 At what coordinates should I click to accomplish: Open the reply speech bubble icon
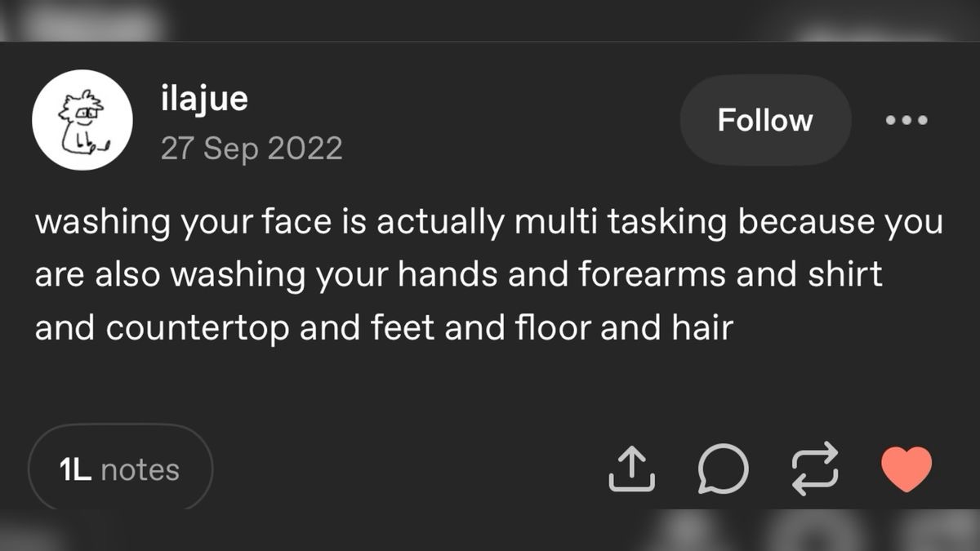pos(723,469)
